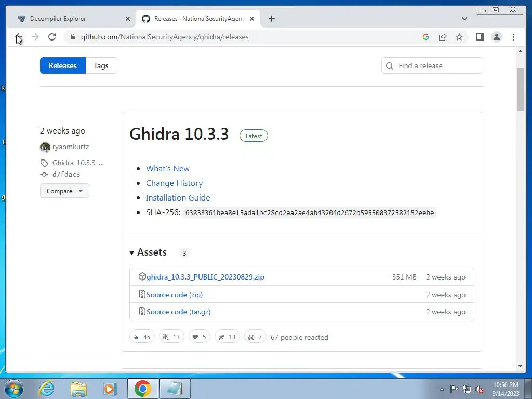Open the Ghidra_10.3.3 tag link
Image resolution: width=532 pixels, height=399 pixels.
[78, 163]
